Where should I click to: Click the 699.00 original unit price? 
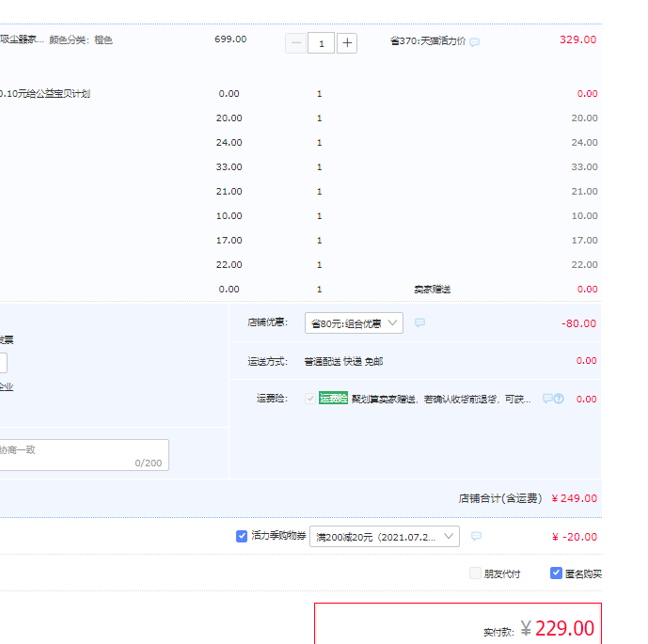point(230,39)
